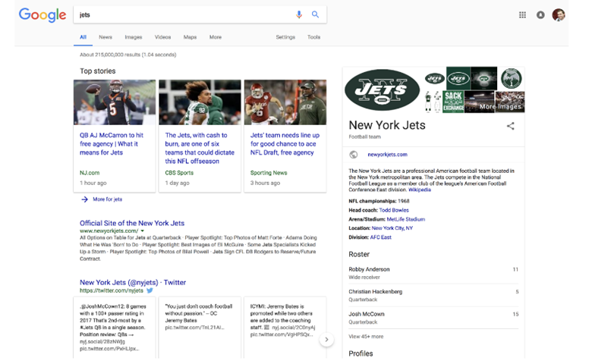The image size is (592, 364).
Task: Switch to the Maps tab
Action: pyautogui.click(x=190, y=37)
